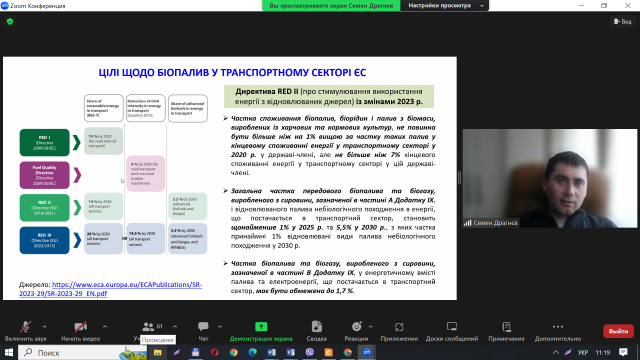Switch layout using Вид button
Screen dimensions: 640x360
point(623,22)
